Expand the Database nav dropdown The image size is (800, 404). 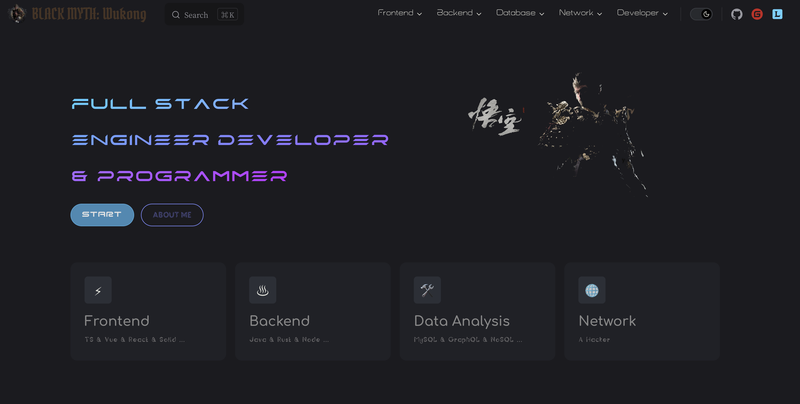coord(520,13)
